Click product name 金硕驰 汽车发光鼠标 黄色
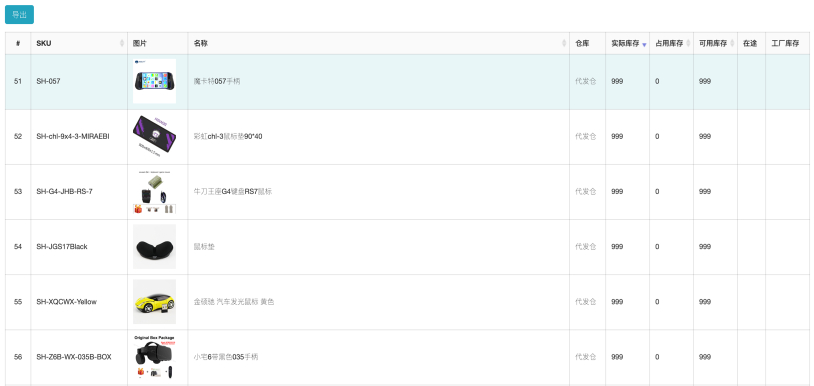The width and height of the screenshot is (814, 386). tap(234, 301)
